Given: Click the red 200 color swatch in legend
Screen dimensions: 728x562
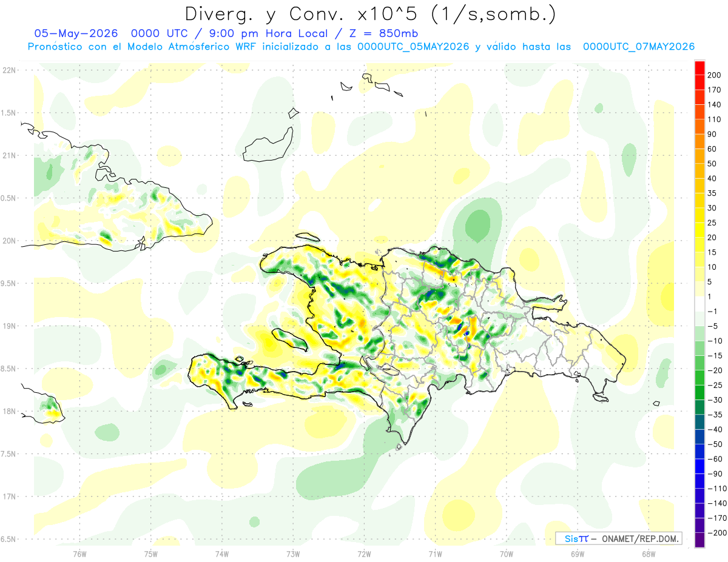Looking at the screenshot, I should 699,67.
